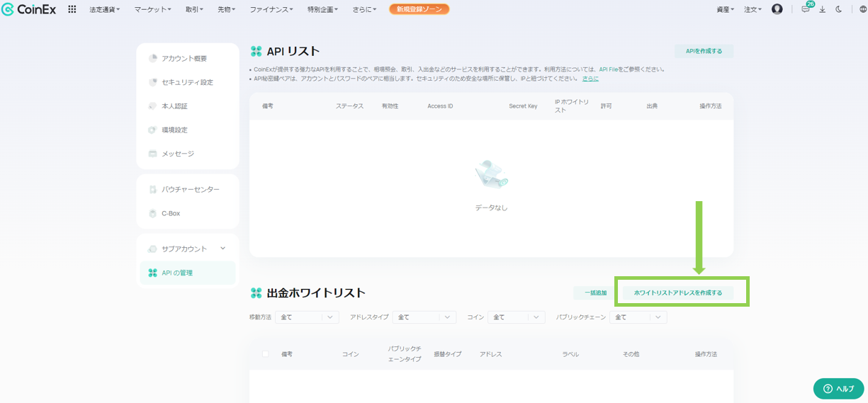Open the API File documentation link
This screenshot has width=868, height=403.
coord(609,69)
